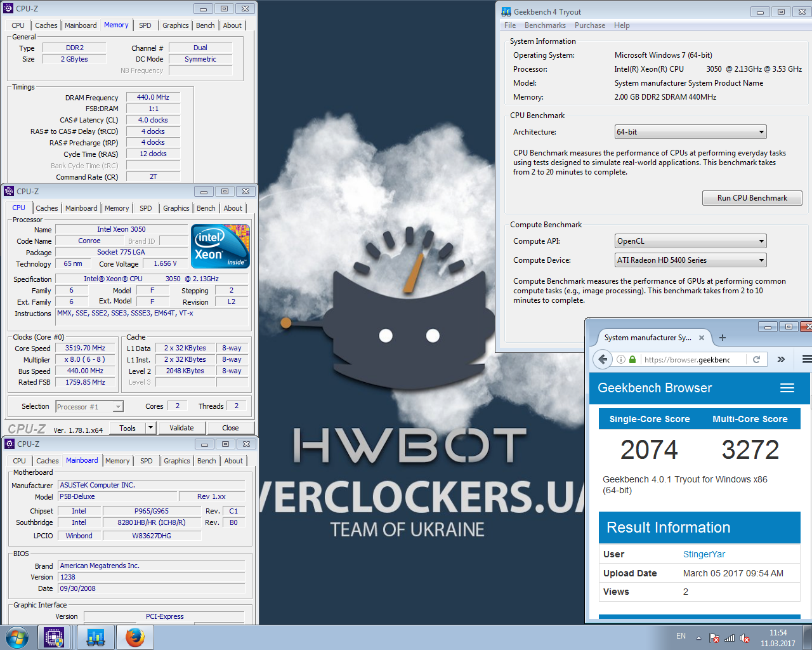Select About tab in CPU-Z Memory window

(x=232, y=25)
